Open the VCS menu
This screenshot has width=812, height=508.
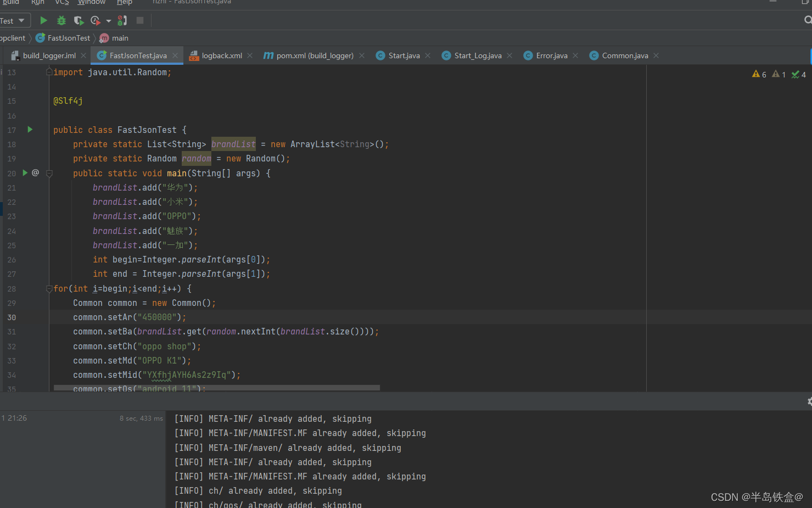point(62,2)
